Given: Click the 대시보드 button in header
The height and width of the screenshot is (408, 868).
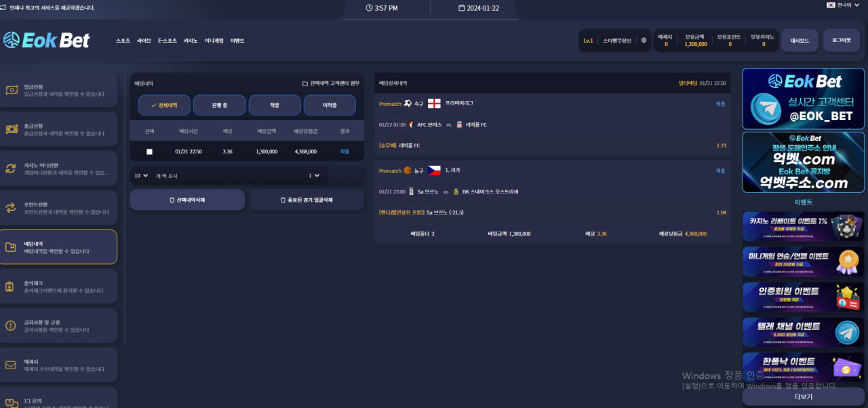Looking at the screenshot, I should (x=800, y=41).
